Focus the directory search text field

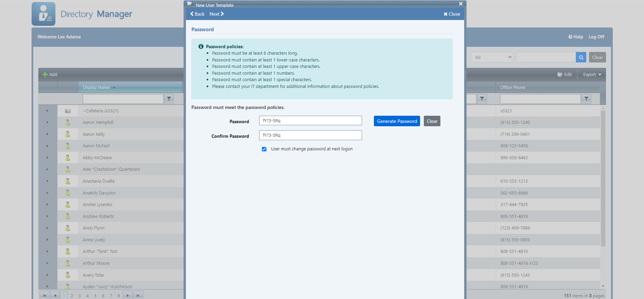click(x=546, y=57)
